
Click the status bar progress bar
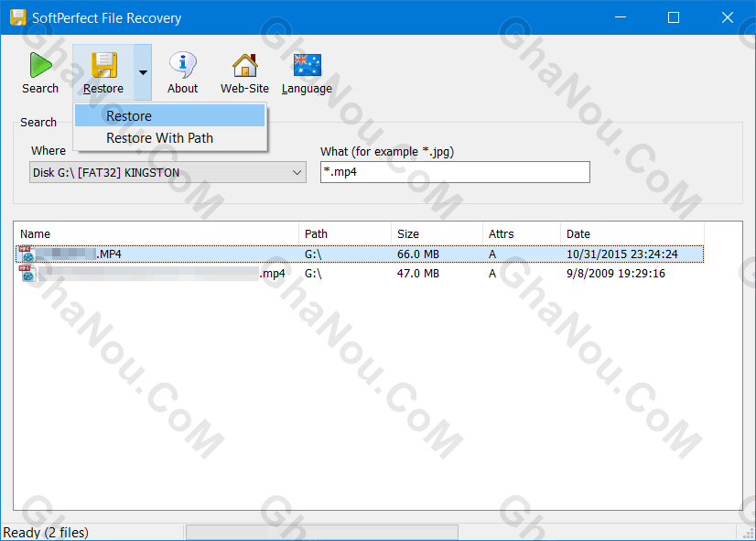coord(322,533)
